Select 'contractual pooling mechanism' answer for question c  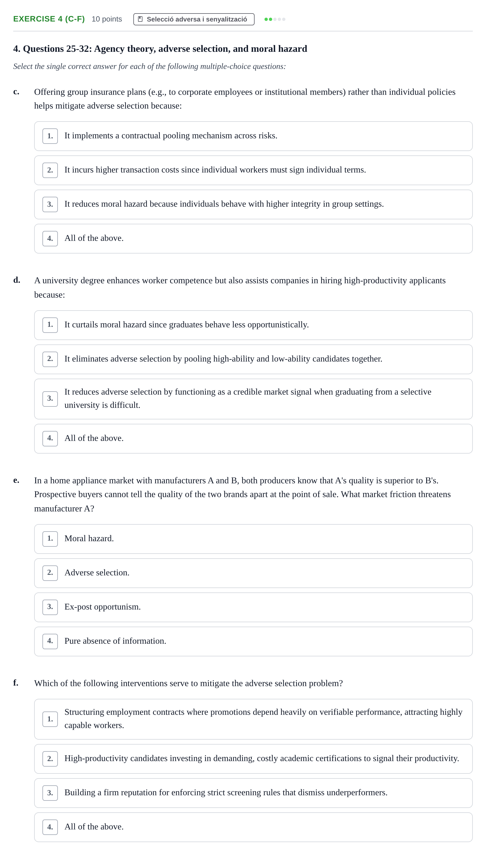click(253, 136)
